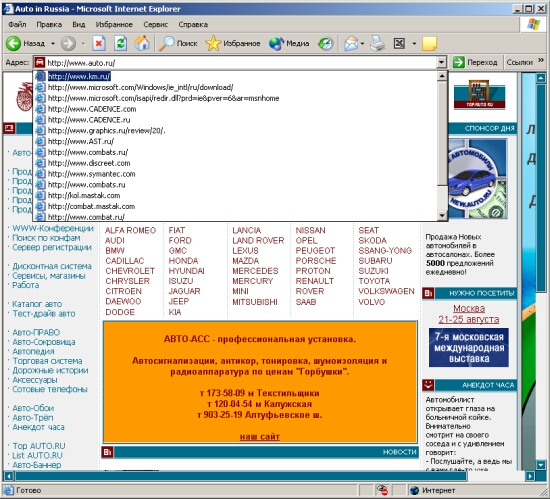Open the Сервис menu
This screenshot has width=550, height=499.
(x=155, y=25)
